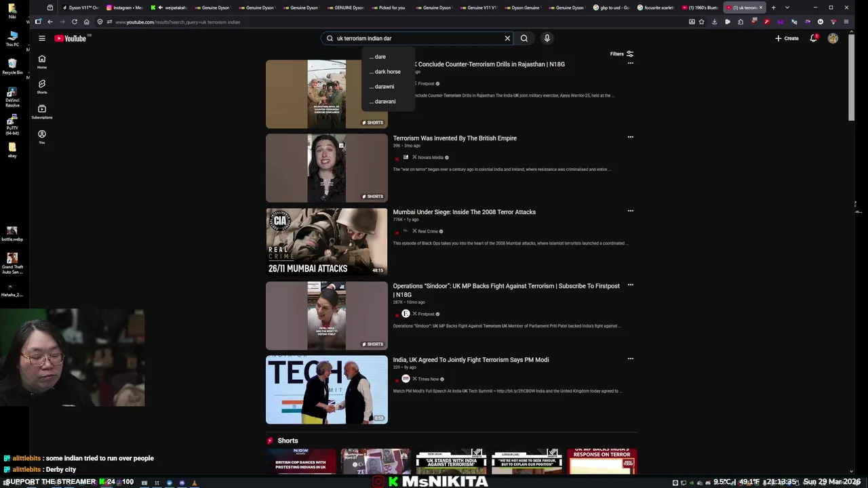Select the ebay desktop folder
Screen dimensions: 868x488
click(x=12, y=149)
